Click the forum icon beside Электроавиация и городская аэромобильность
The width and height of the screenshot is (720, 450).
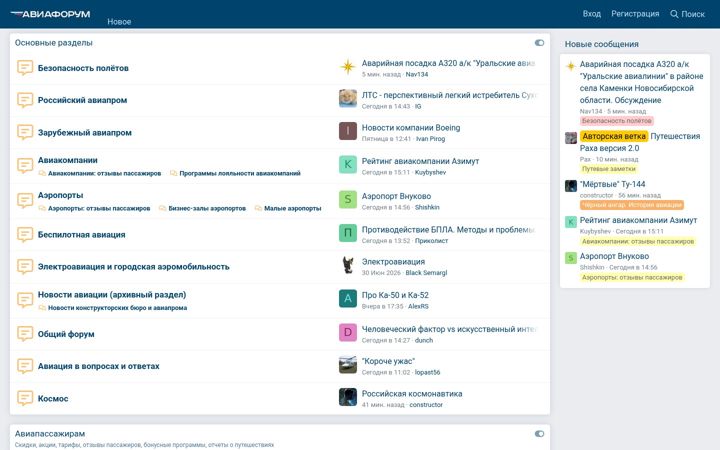click(25, 266)
